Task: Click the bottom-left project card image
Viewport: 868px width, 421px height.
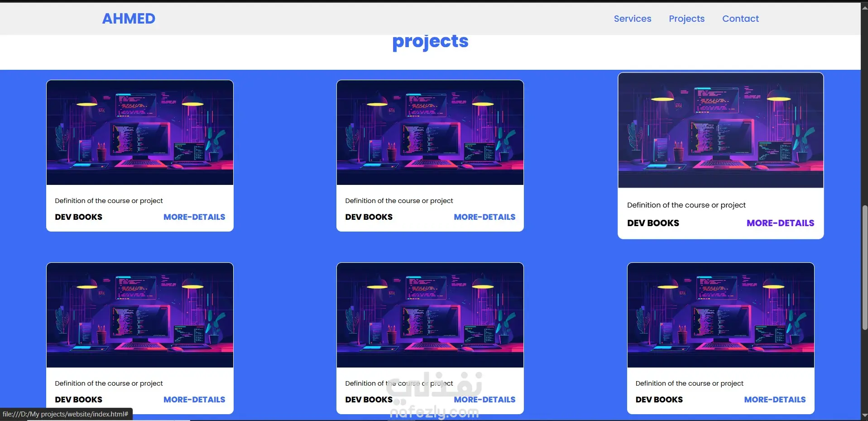Action: pos(140,315)
